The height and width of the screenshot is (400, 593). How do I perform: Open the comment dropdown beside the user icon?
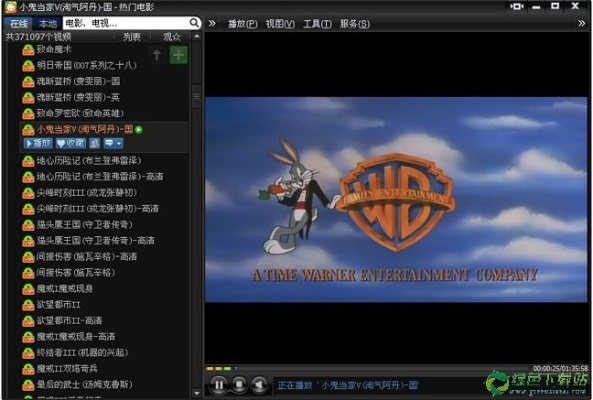click(x=113, y=143)
